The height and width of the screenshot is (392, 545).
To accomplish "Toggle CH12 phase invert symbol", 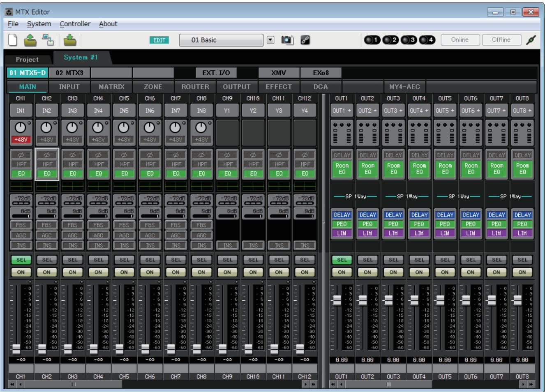I will point(305,155).
